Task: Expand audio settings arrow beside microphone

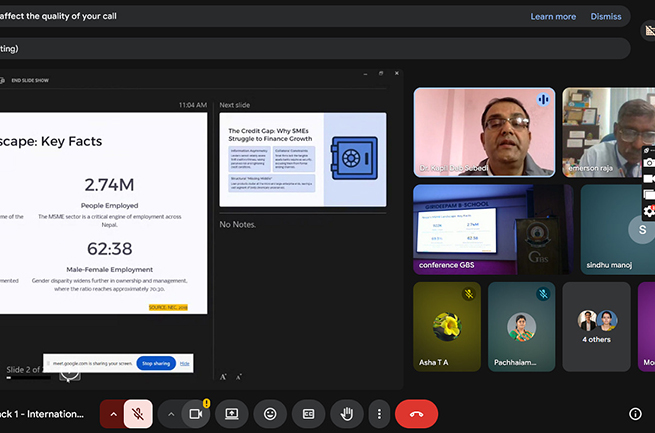Action: [x=113, y=413]
